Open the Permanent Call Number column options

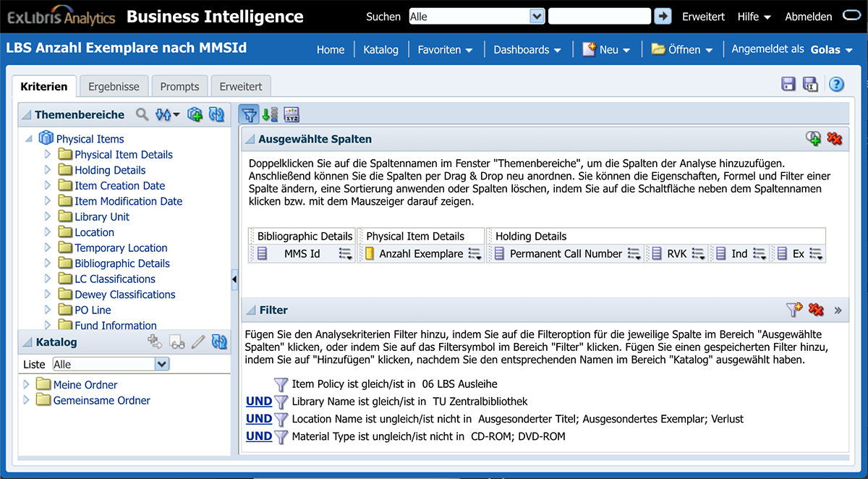[x=634, y=254]
